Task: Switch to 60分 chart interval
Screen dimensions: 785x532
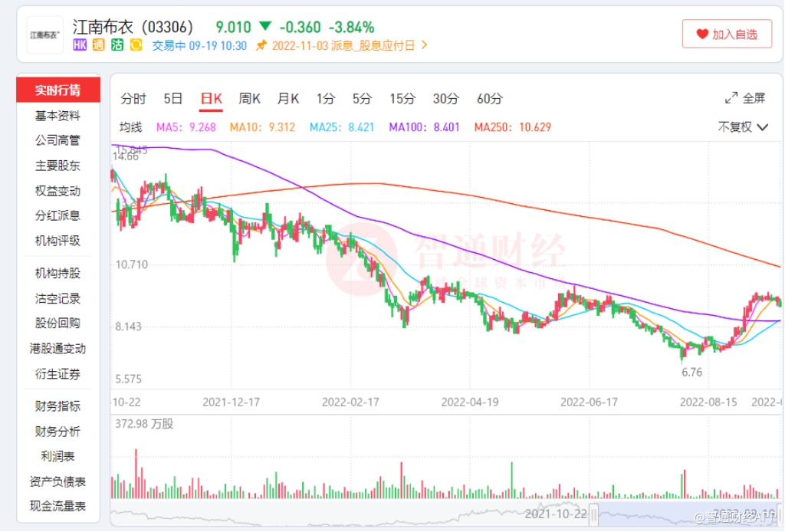Action: point(489,99)
